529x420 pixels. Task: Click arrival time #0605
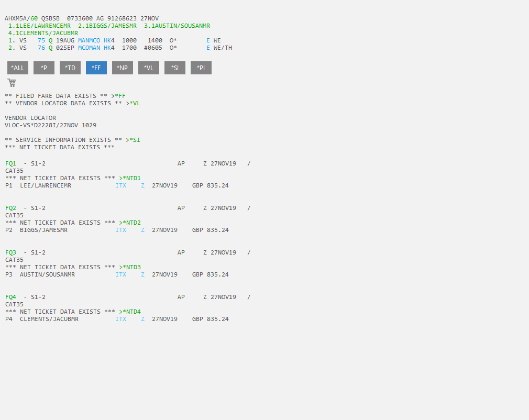[x=153, y=48]
